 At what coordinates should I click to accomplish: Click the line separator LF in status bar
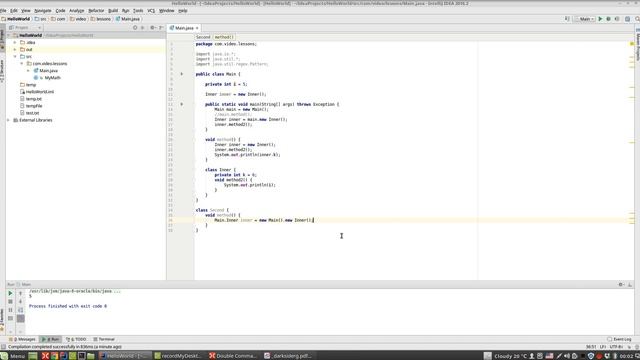coord(603,347)
